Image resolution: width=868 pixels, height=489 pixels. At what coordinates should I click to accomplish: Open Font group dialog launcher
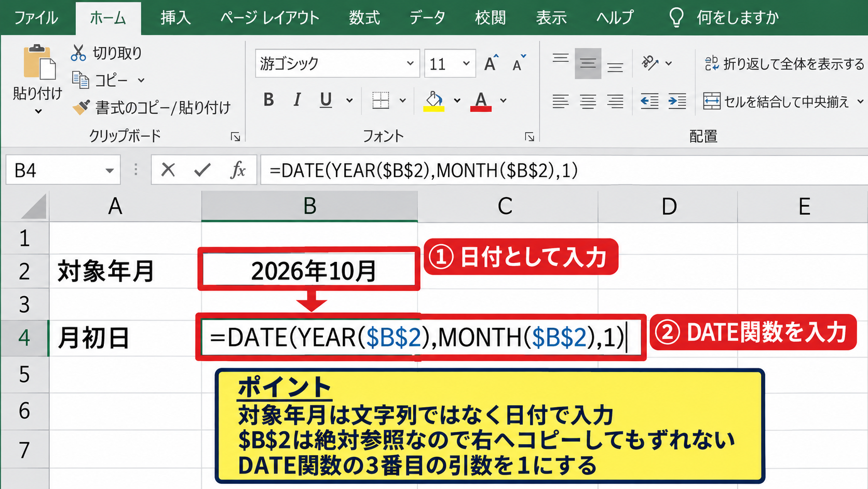point(529,137)
